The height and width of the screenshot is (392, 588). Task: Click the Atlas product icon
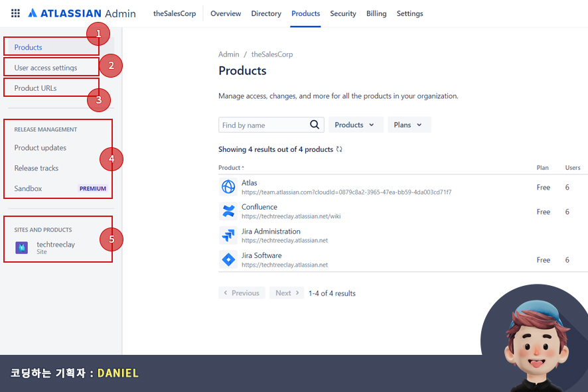[228, 186]
